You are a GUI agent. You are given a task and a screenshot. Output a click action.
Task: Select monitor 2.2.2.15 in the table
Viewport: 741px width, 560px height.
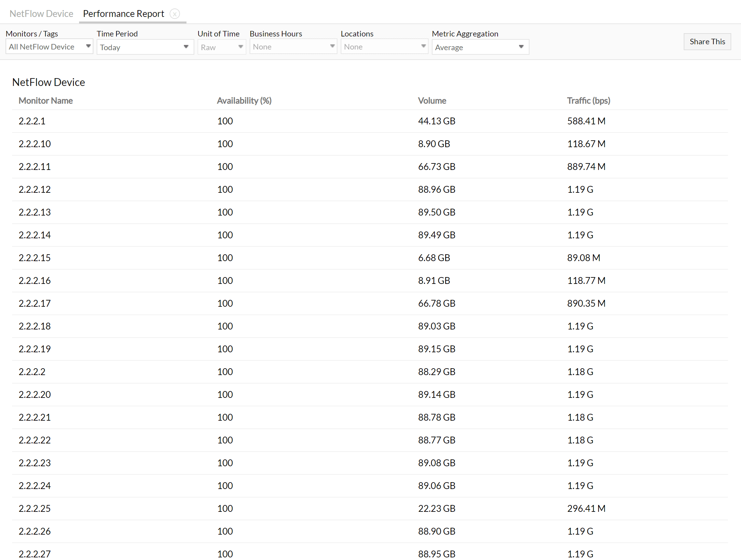tap(34, 258)
